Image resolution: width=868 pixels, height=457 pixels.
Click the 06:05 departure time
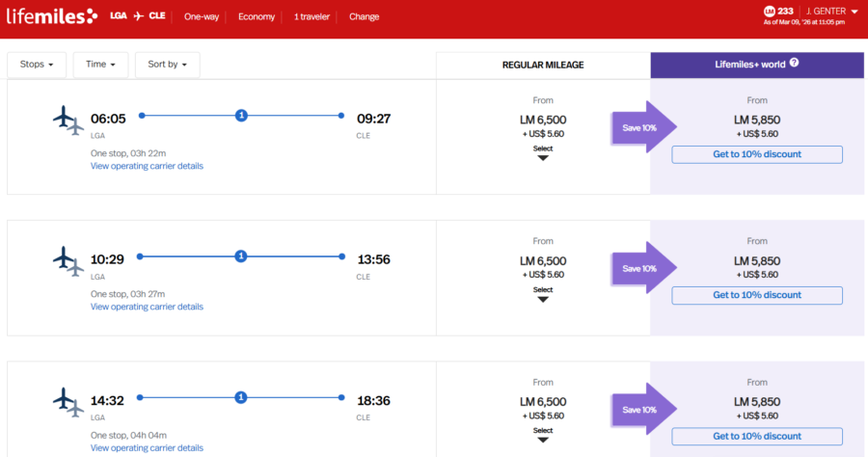coord(108,119)
